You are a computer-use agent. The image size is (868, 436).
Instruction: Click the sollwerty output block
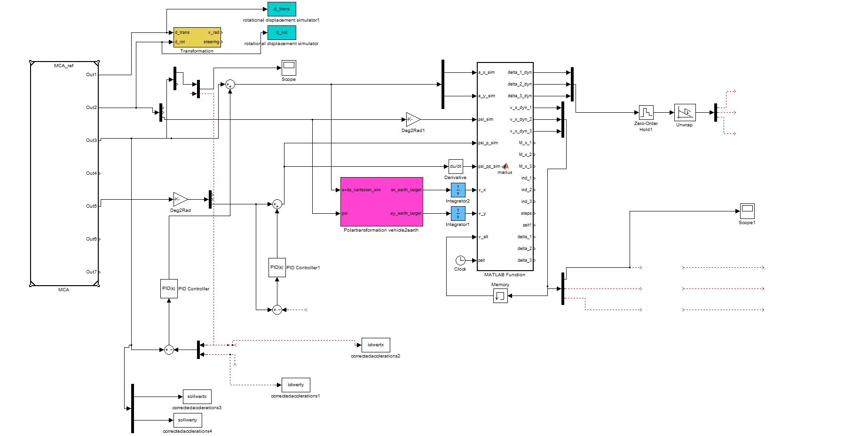[188, 420]
